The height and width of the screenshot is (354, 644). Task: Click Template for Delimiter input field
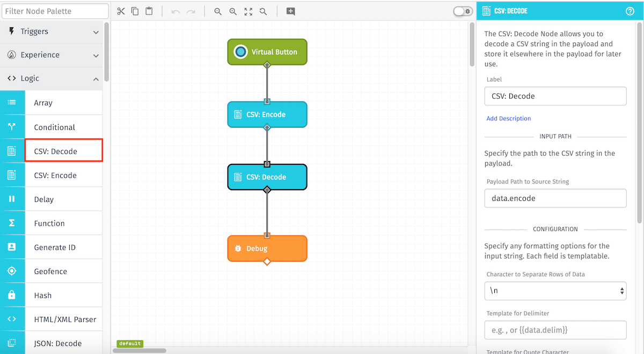click(555, 330)
